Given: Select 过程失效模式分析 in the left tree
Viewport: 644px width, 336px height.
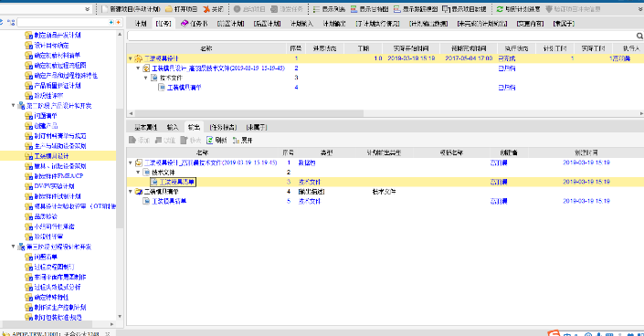Looking at the screenshot, I should (x=58, y=287).
